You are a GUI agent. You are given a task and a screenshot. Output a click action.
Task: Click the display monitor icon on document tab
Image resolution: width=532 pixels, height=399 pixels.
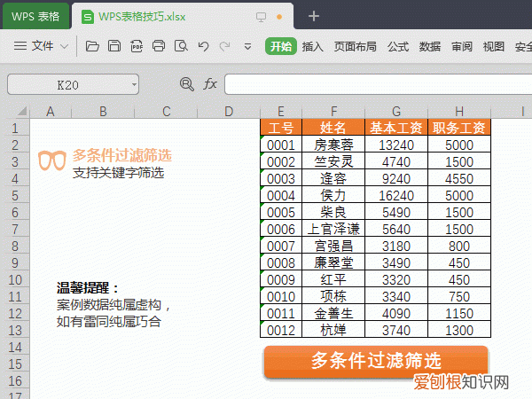pos(261,17)
